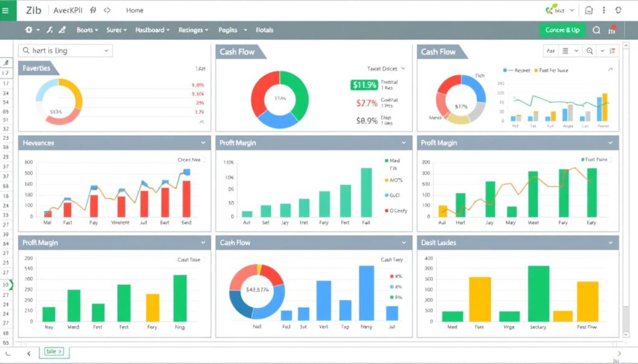The image size is (638, 364).
Task: Open the search magnifier in the green toolbar
Action: (597, 30)
